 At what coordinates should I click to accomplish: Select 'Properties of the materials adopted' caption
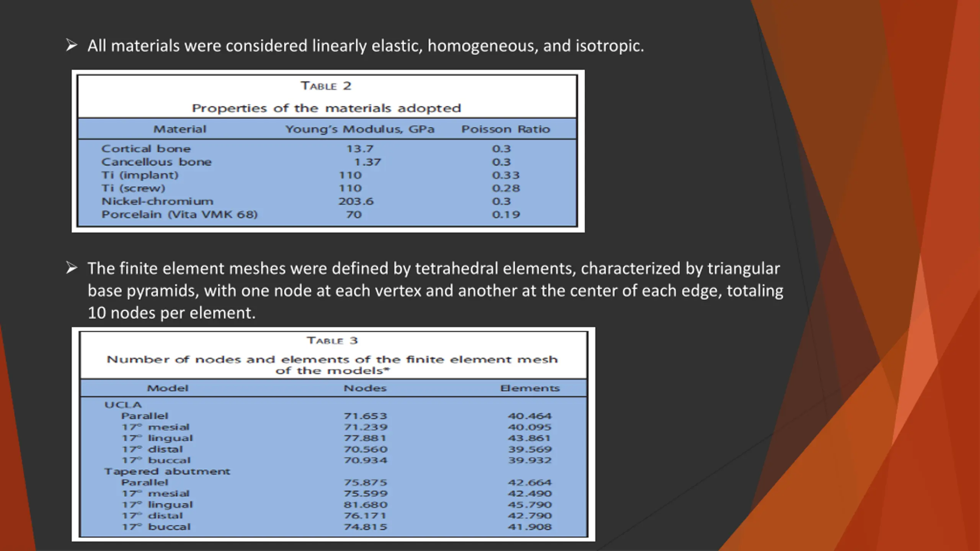[326, 108]
